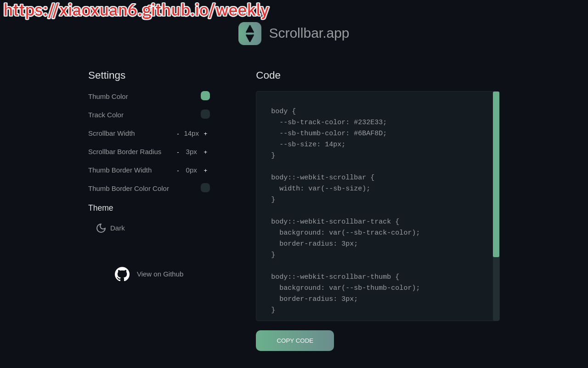588x368 pixels.
Task: Toggle the Dark theme label
Action: [x=118, y=228]
